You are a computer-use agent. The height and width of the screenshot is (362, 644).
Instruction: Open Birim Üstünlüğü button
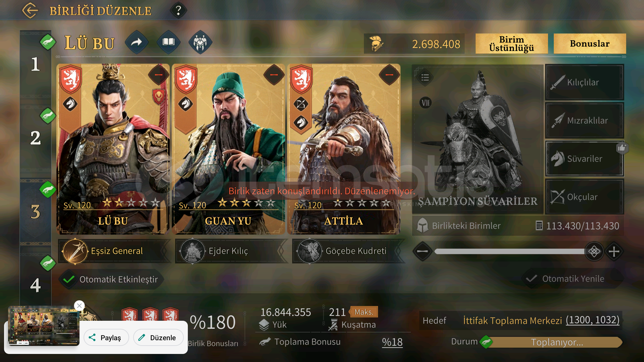[x=512, y=44]
